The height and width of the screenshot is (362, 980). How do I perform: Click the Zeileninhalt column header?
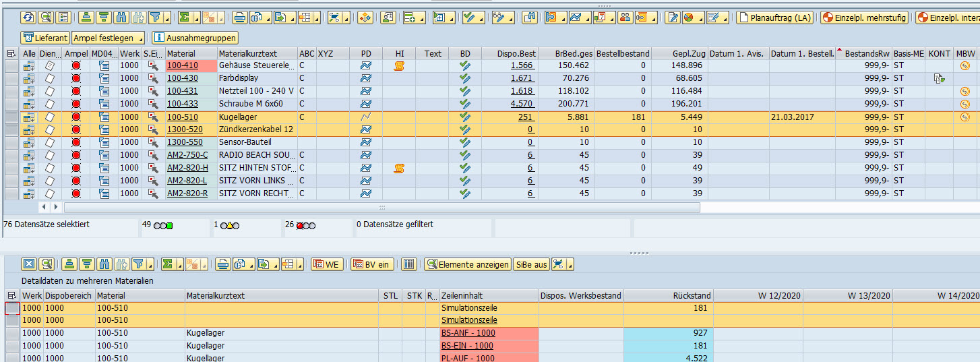(488, 295)
